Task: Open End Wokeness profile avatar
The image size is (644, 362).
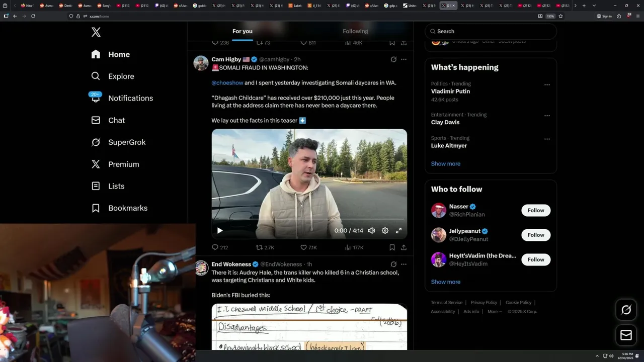Action: pos(201,268)
